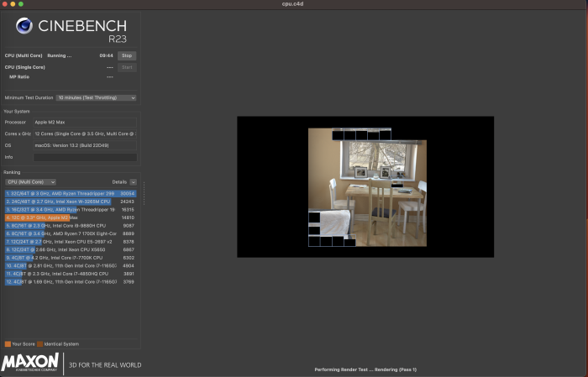Open the Minimum Test Duration dropdown

coord(96,97)
